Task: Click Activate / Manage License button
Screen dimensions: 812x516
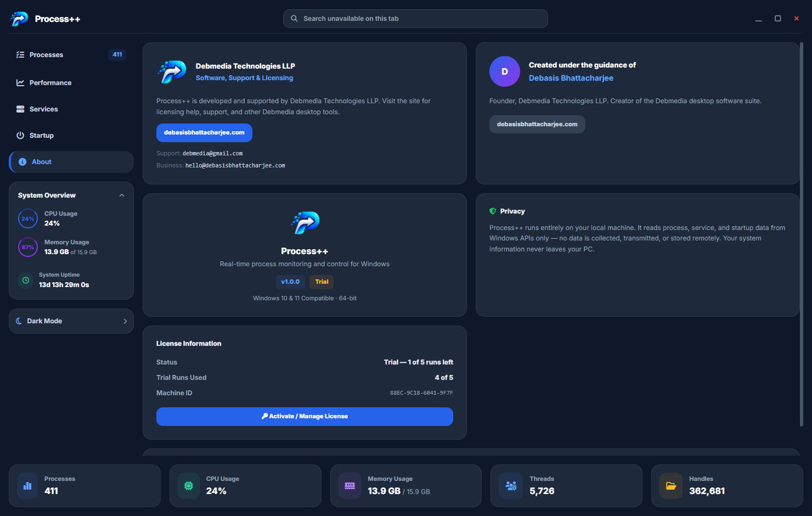Action: (304, 417)
